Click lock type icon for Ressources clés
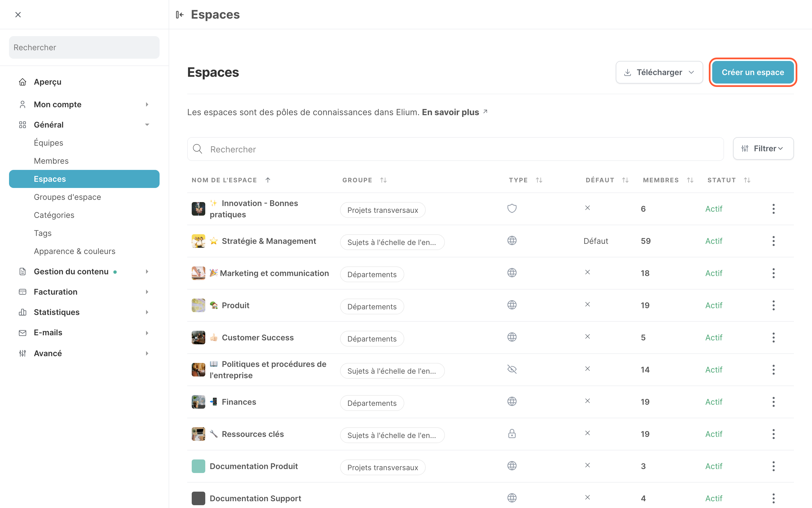The image size is (812, 508). [512, 434]
